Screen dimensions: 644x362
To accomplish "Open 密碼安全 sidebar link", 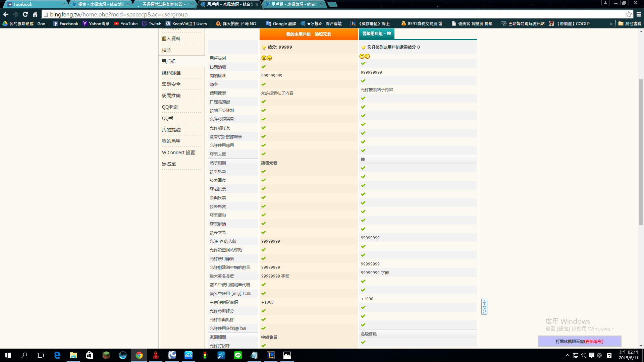I will (171, 84).
